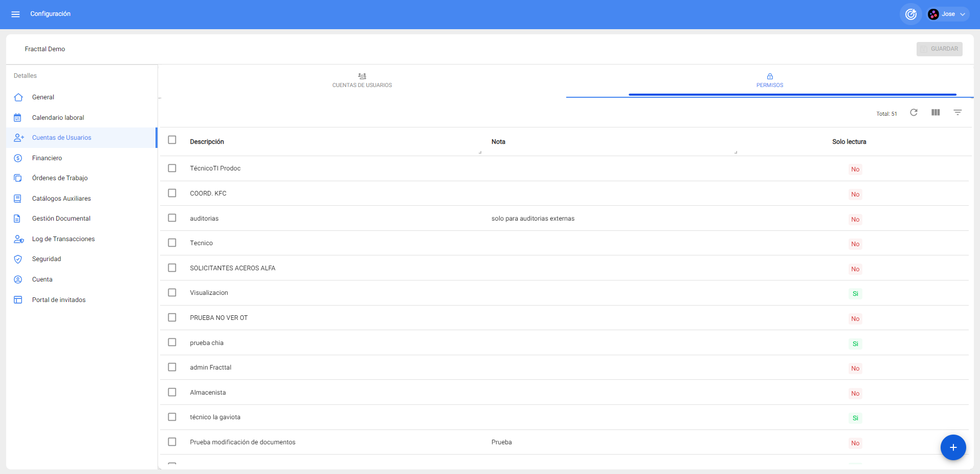Viewport: 980px width, 474px height.
Task: Click the Calendario laboral calendar icon
Action: click(18, 118)
